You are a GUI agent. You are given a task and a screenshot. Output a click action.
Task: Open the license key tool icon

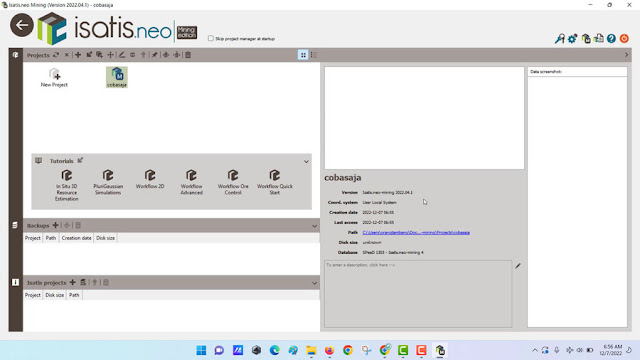click(x=560, y=39)
